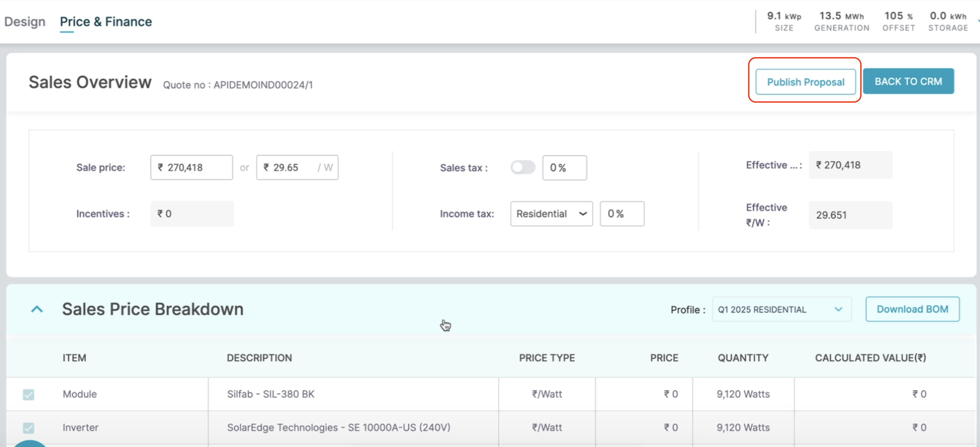The width and height of the screenshot is (980, 447).
Task: Click the Sales tax percentage field
Action: [x=564, y=168]
